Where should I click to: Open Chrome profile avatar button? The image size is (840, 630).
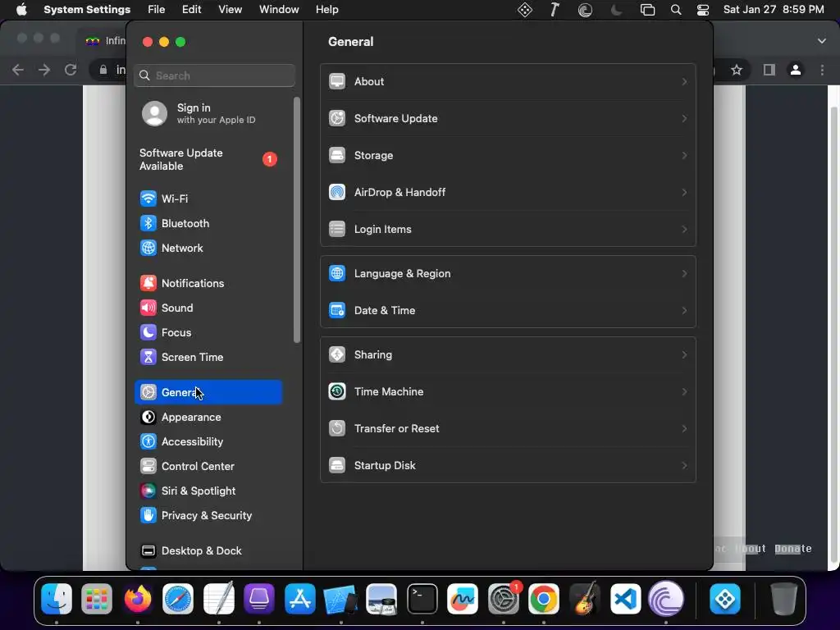click(x=796, y=70)
